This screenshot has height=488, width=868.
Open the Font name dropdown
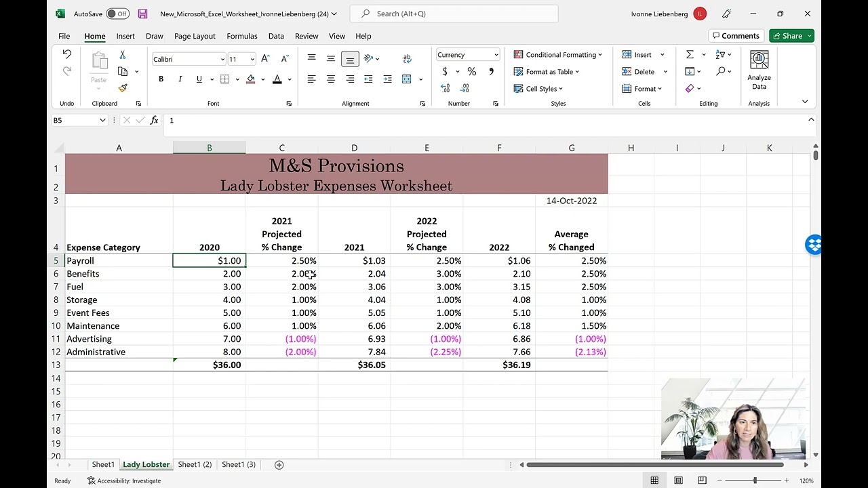[x=222, y=59]
